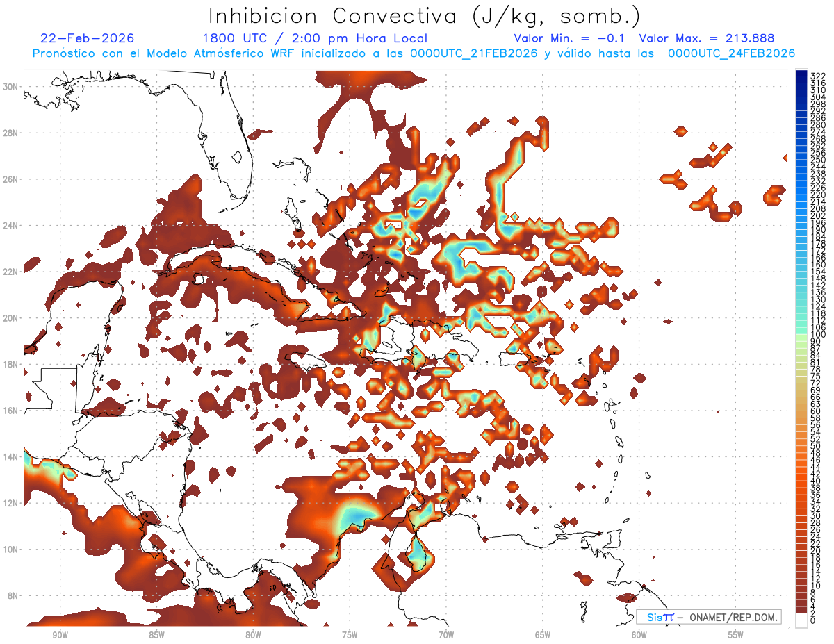Image resolution: width=834 pixels, height=644 pixels.
Task: Click the 8N latitude label
Action: 14,596
